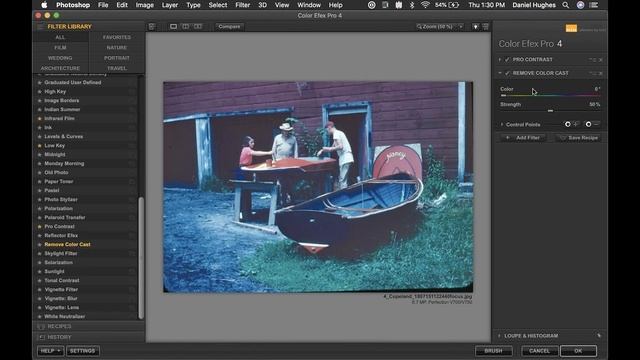Favorite star for Old Photo
Image resolution: width=640 pixels, height=360 pixels.
tap(40, 173)
